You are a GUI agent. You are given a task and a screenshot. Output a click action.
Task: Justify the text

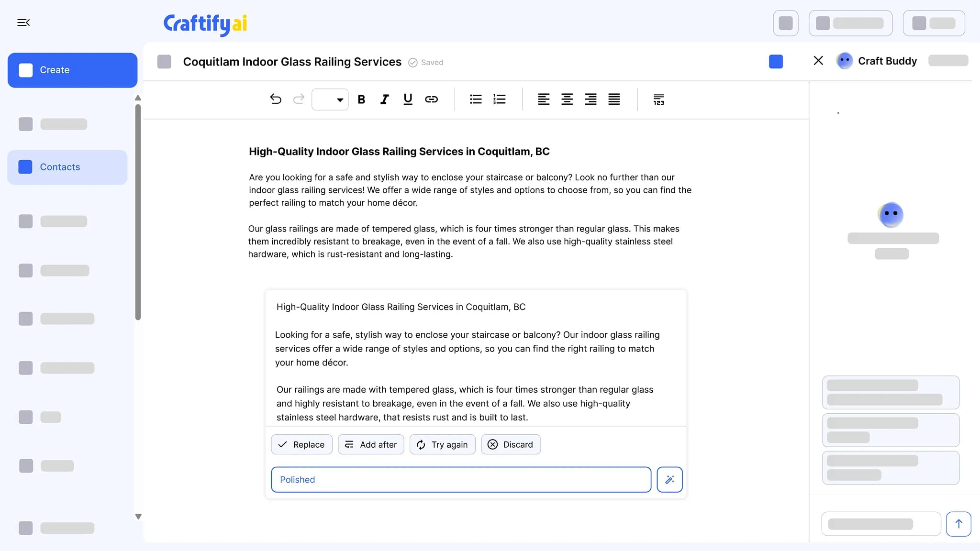pos(614,99)
